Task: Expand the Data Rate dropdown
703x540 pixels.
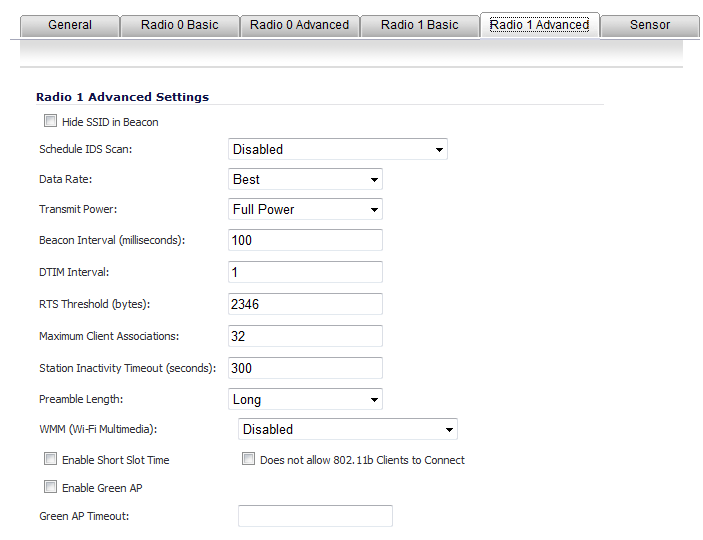Action: [305, 179]
